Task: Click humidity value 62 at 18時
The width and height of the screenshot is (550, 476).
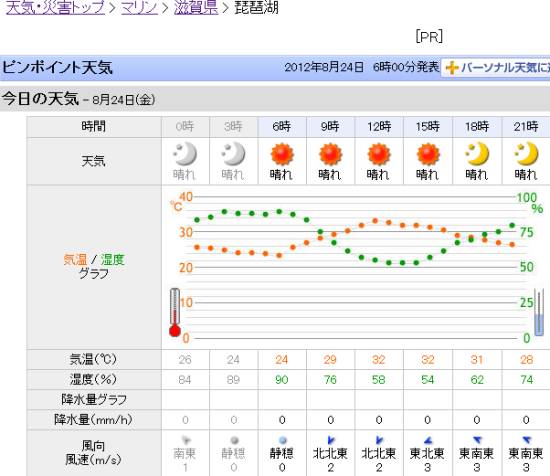Action: [x=477, y=380]
